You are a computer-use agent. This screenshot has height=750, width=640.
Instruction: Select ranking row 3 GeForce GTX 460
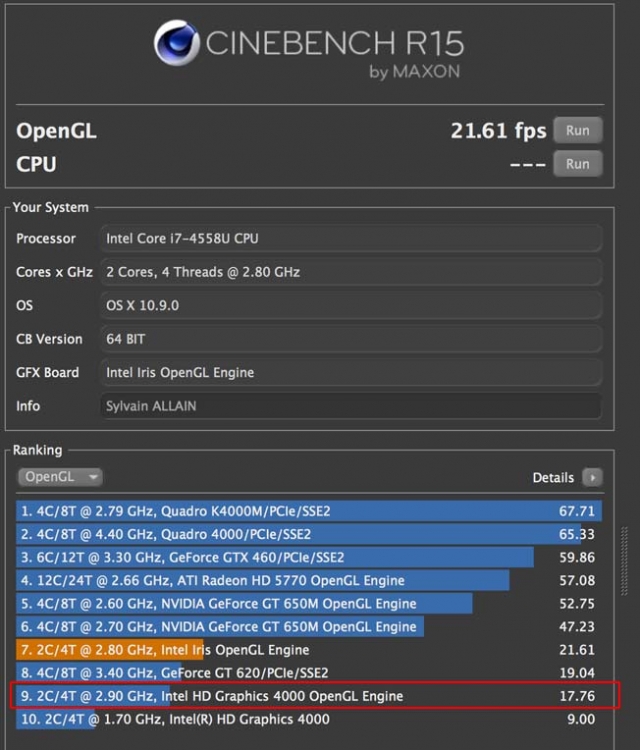pos(309,557)
